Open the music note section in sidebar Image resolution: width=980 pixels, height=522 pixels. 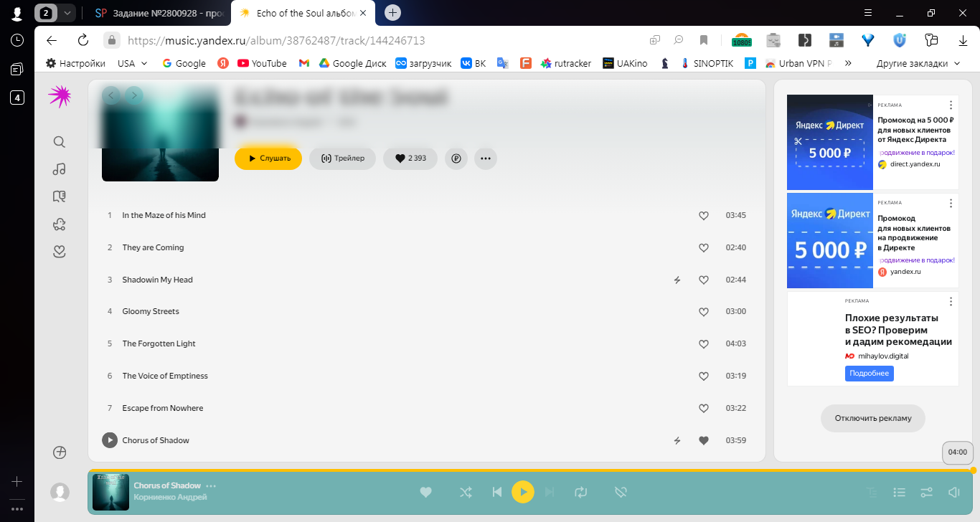tap(60, 169)
